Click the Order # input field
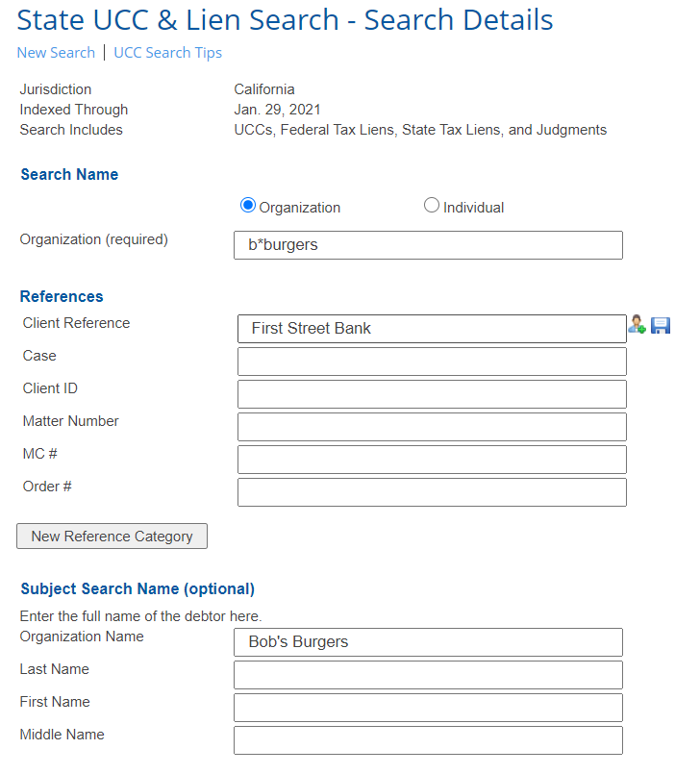The height and width of the screenshot is (774, 700). tap(432, 492)
